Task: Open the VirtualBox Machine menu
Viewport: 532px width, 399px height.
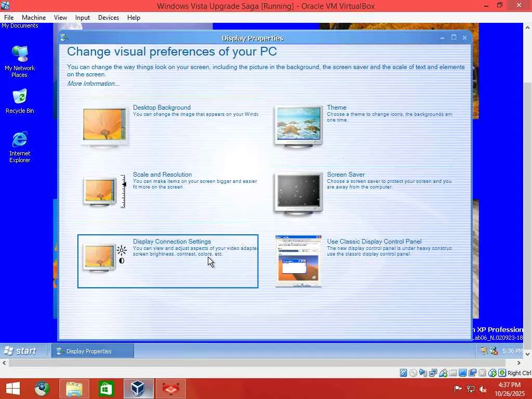Action: [x=34, y=18]
